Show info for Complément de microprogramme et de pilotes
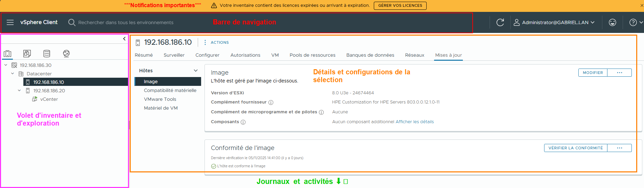The width and height of the screenshot is (644, 188). coord(321,112)
